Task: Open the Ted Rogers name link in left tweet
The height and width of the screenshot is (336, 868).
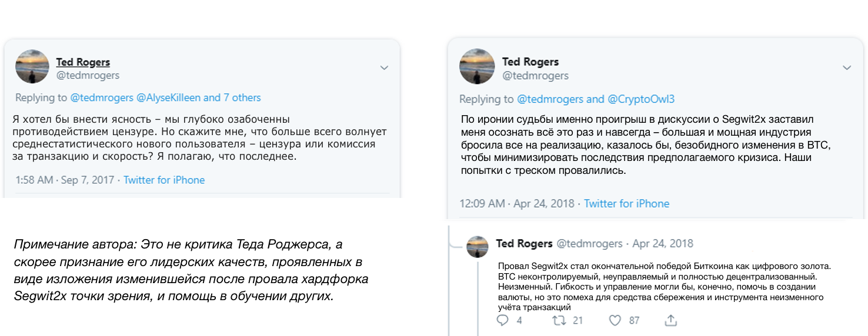Action: tap(83, 62)
